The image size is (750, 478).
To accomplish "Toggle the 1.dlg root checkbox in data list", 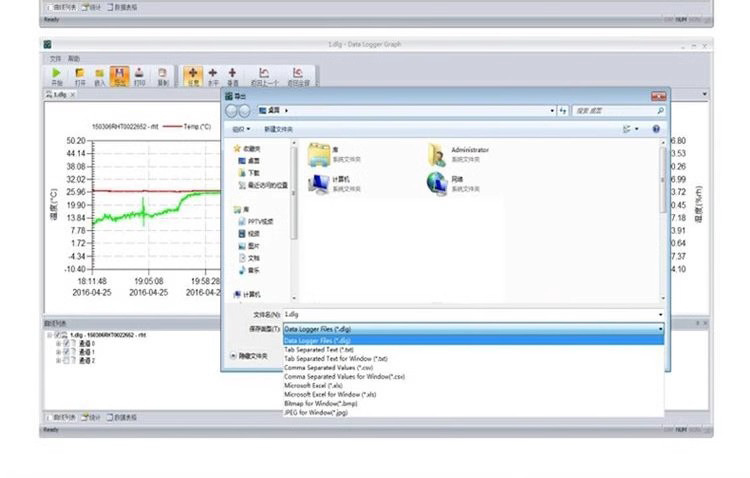I will [x=57, y=335].
